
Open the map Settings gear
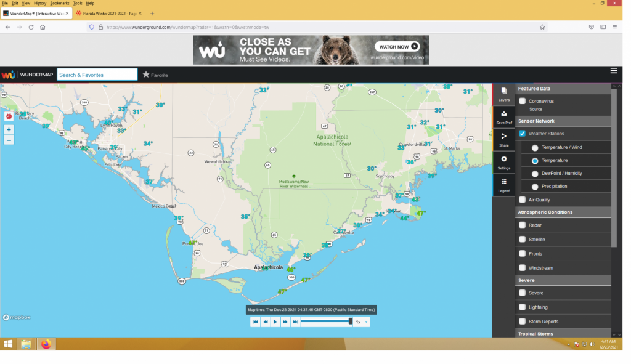click(504, 162)
